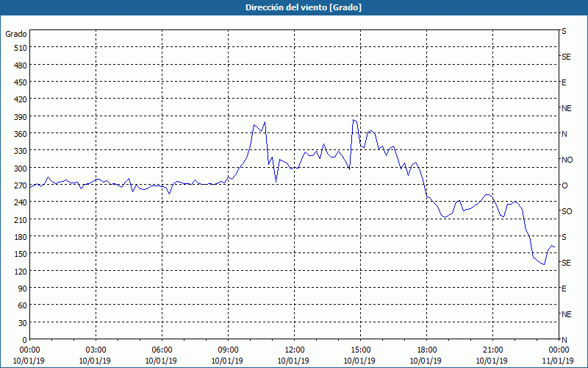588x368 pixels.
Task: Click the 'E' compass label at 450 level
Action: tap(564, 82)
